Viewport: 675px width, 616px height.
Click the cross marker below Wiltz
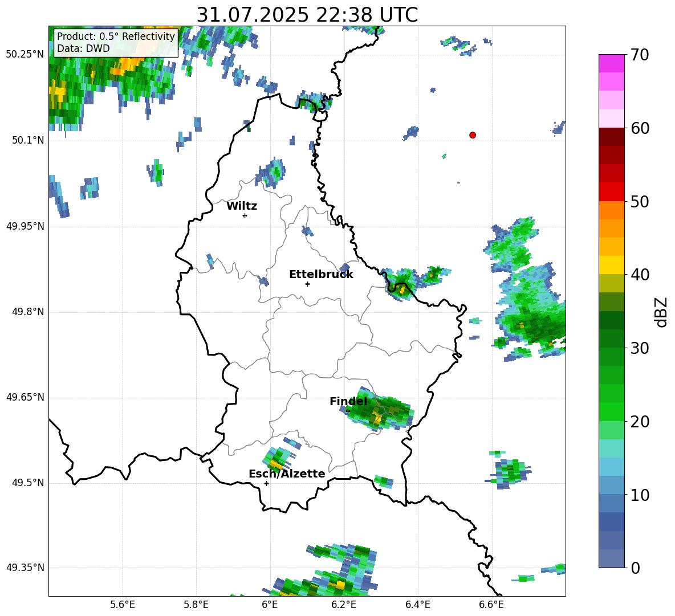[245, 215]
